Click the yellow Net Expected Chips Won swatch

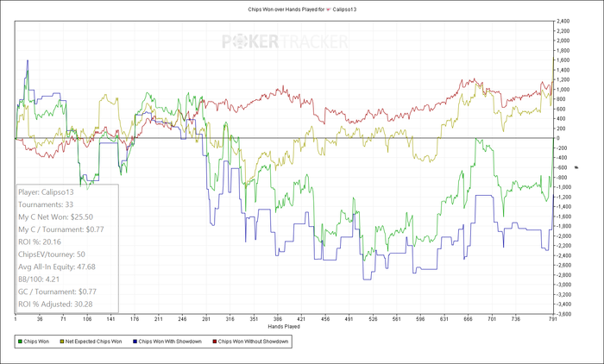tap(62, 342)
